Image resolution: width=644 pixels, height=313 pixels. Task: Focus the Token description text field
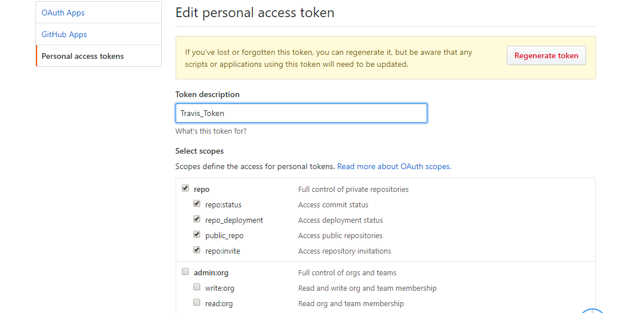[x=301, y=113]
